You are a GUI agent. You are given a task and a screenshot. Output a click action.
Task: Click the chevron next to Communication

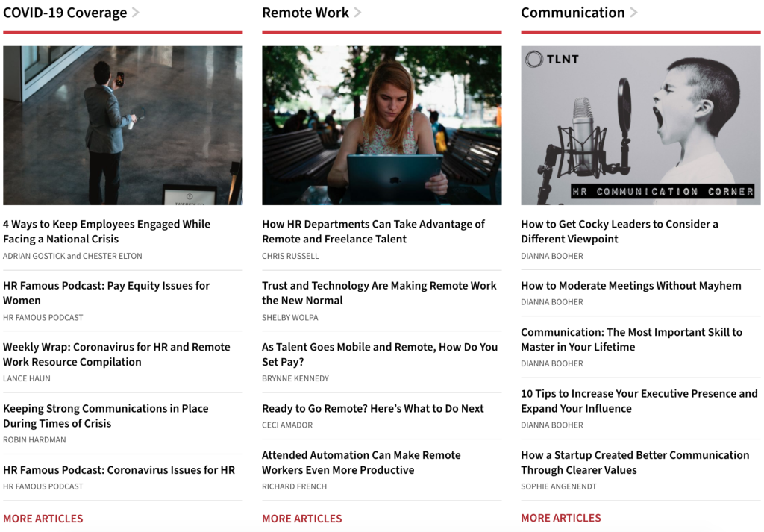coord(633,13)
